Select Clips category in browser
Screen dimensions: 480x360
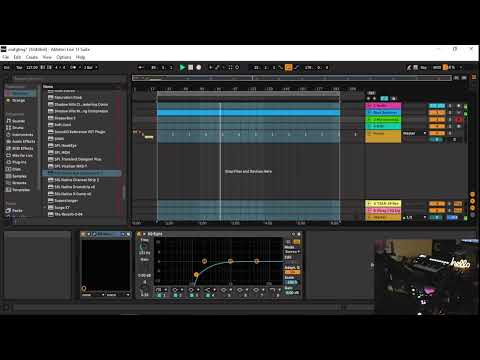16,169
